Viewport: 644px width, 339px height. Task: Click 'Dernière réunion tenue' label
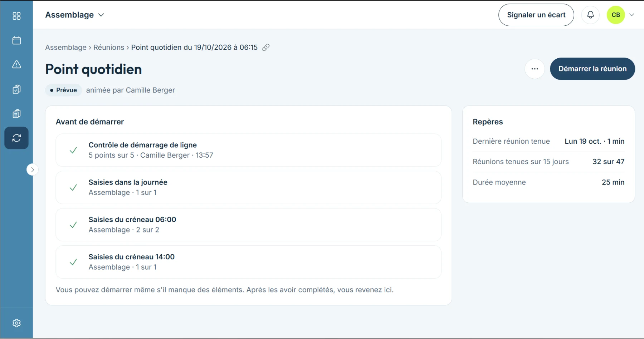[511, 141]
